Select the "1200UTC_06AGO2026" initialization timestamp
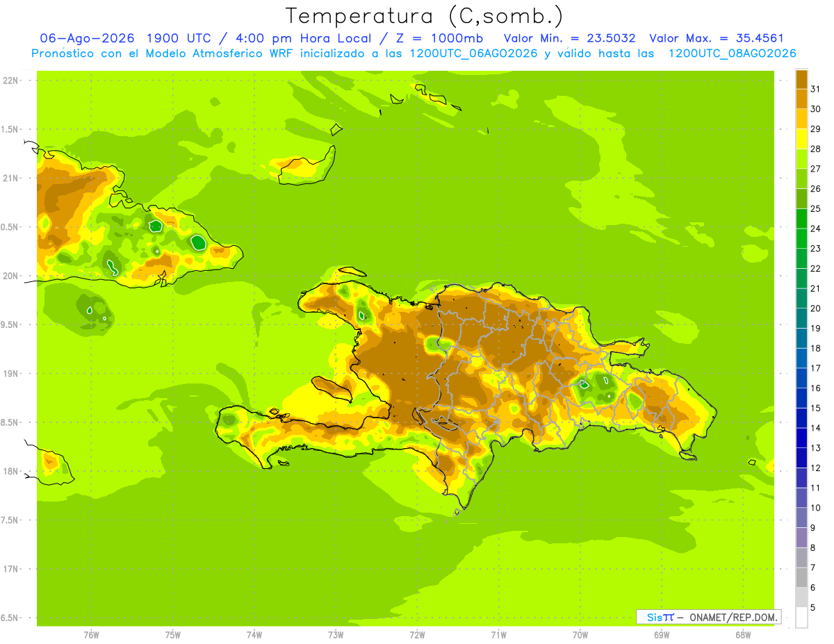This screenshot has height=644, width=834. coord(473,53)
